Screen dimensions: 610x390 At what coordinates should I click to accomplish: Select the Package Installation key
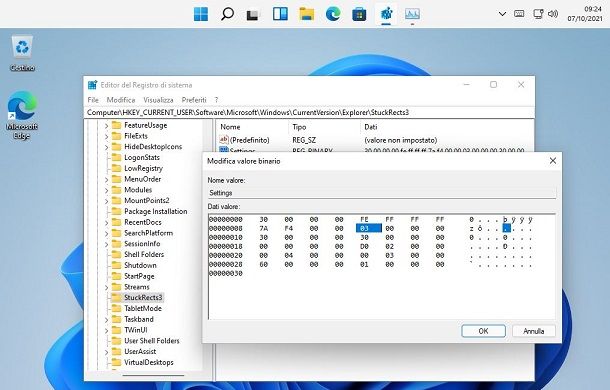[x=156, y=211]
